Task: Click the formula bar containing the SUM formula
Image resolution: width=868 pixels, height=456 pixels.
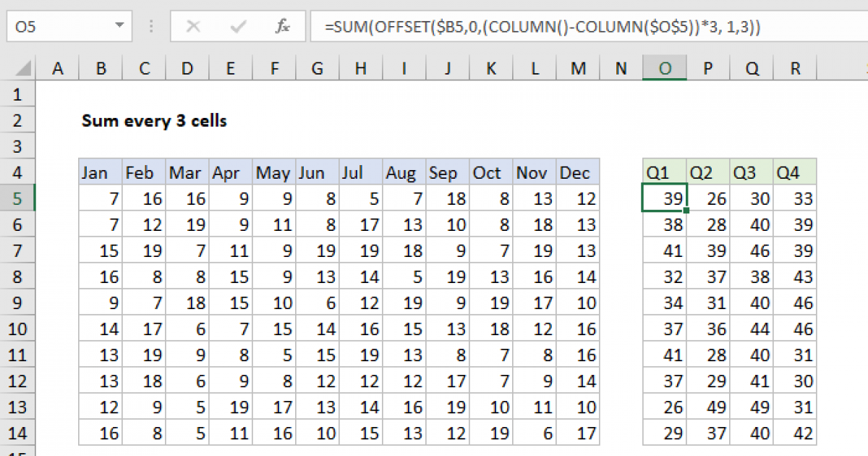Action: tap(579, 27)
